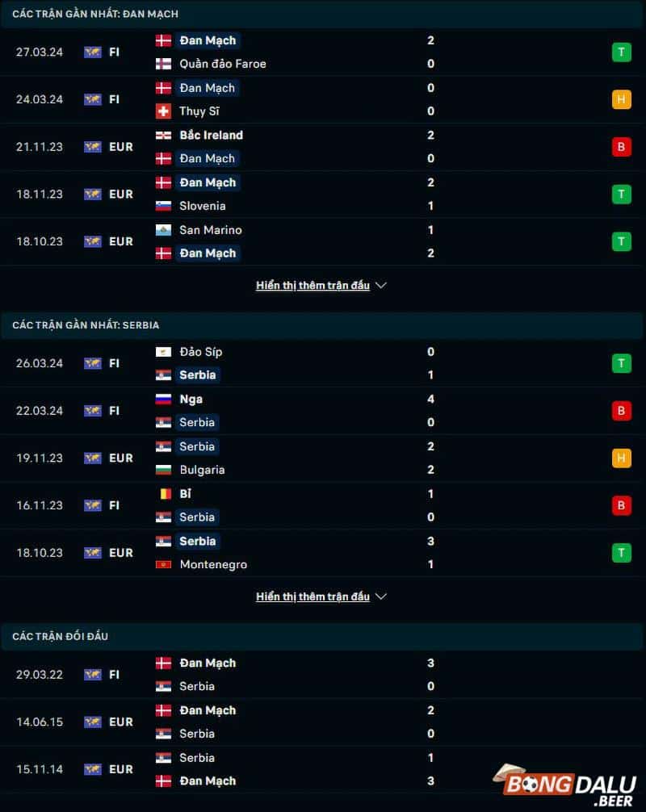This screenshot has width=646, height=812.
Task: Click the Russia flag next to Nga
Action: pos(163,399)
